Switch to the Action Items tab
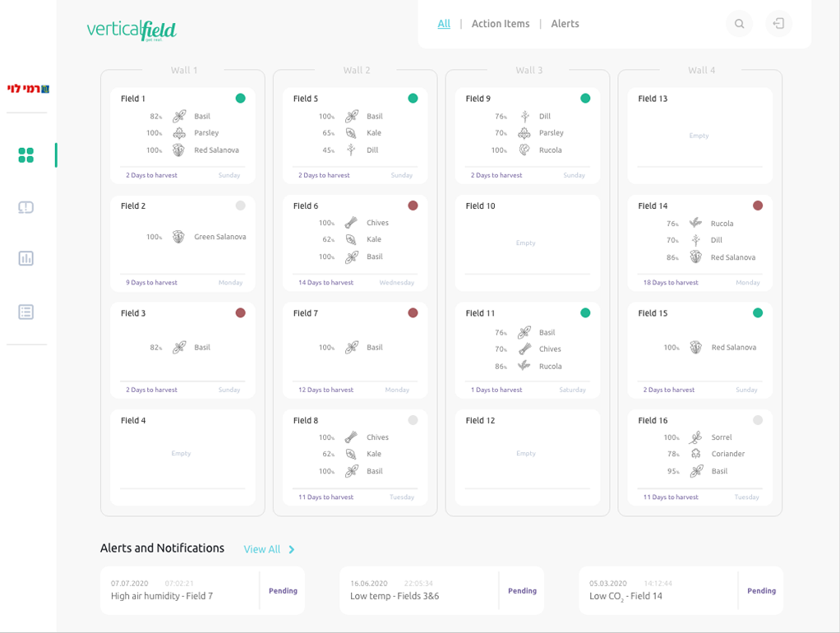The height and width of the screenshot is (633, 840). (501, 24)
